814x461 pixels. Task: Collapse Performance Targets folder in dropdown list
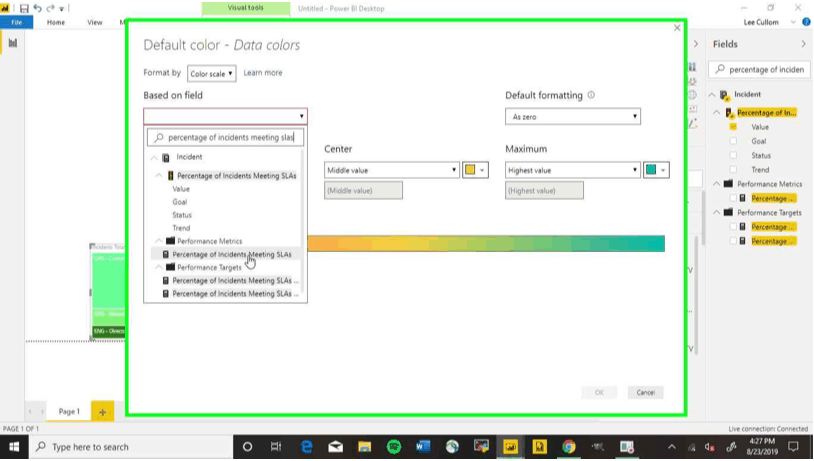point(159,267)
